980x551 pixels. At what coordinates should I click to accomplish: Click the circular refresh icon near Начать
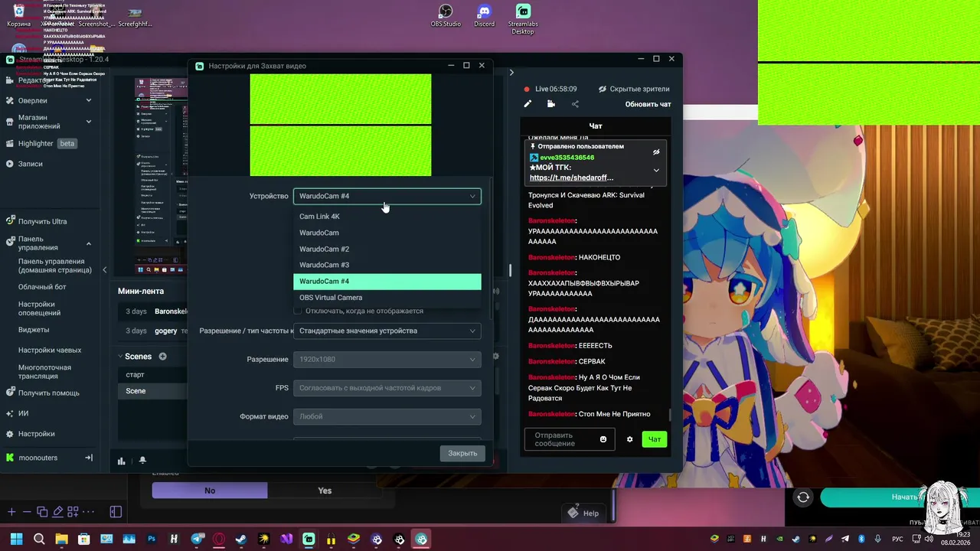(x=803, y=497)
